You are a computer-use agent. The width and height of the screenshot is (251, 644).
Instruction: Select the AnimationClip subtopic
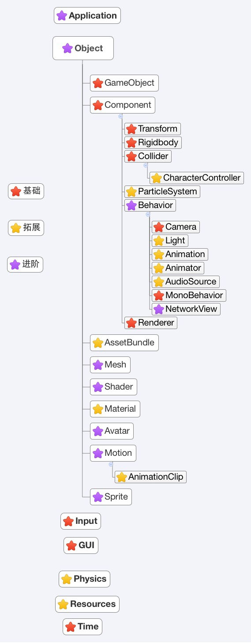point(150,477)
